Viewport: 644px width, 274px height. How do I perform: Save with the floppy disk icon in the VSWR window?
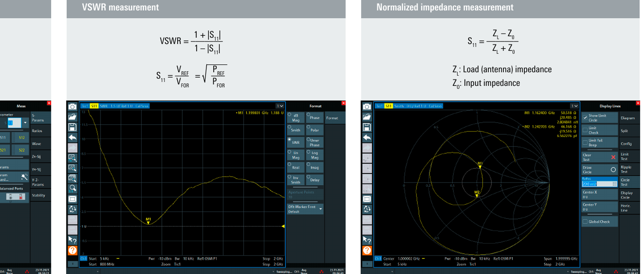[72, 127]
